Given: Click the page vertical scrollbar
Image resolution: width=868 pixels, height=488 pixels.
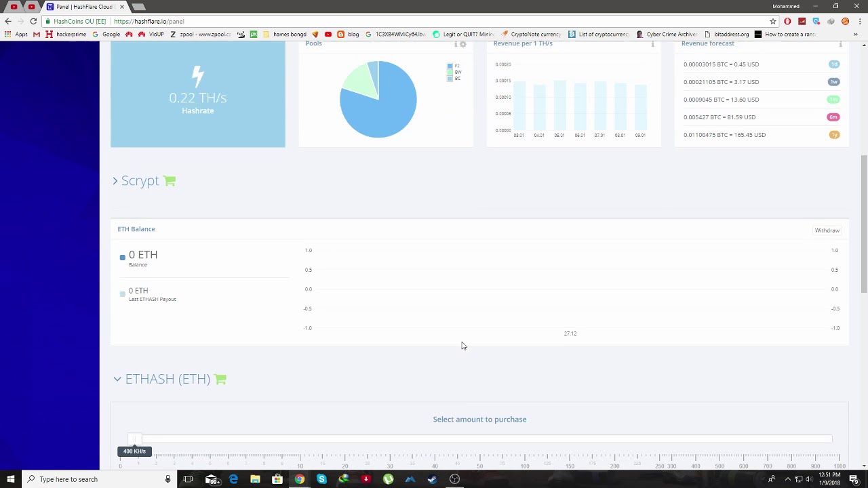Looking at the screenshot, I should pos(864,224).
